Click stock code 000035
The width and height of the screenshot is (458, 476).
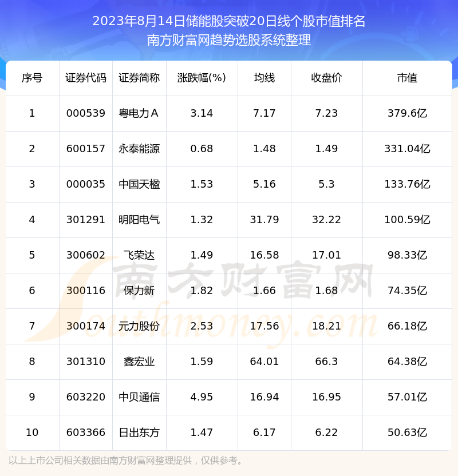(x=86, y=184)
